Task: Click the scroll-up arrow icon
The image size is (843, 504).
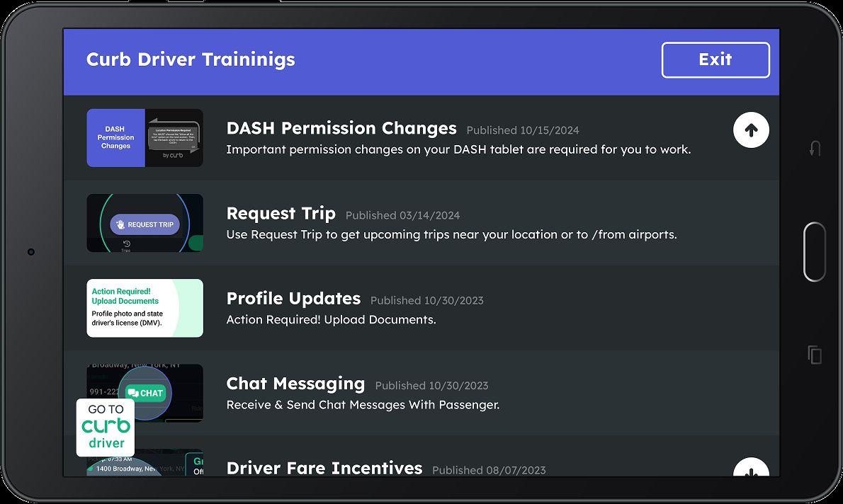Action: pyautogui.click(x=751, y=130)
